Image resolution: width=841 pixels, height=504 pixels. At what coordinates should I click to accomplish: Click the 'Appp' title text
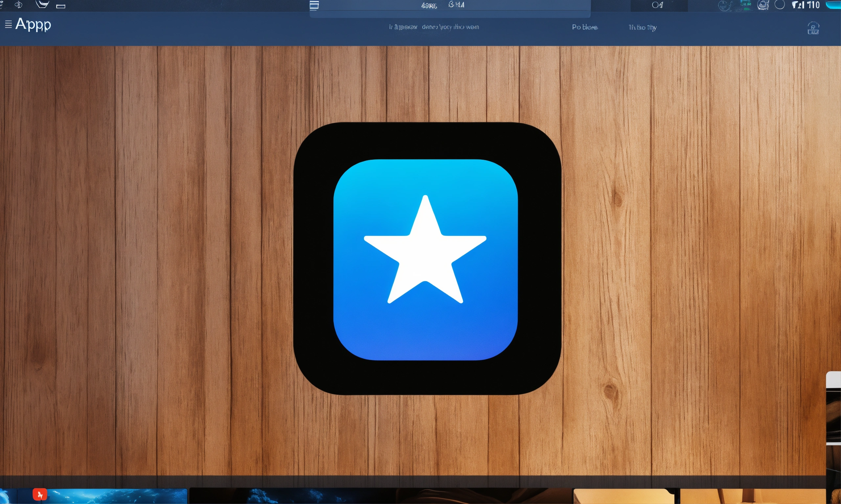coord(33,25)
